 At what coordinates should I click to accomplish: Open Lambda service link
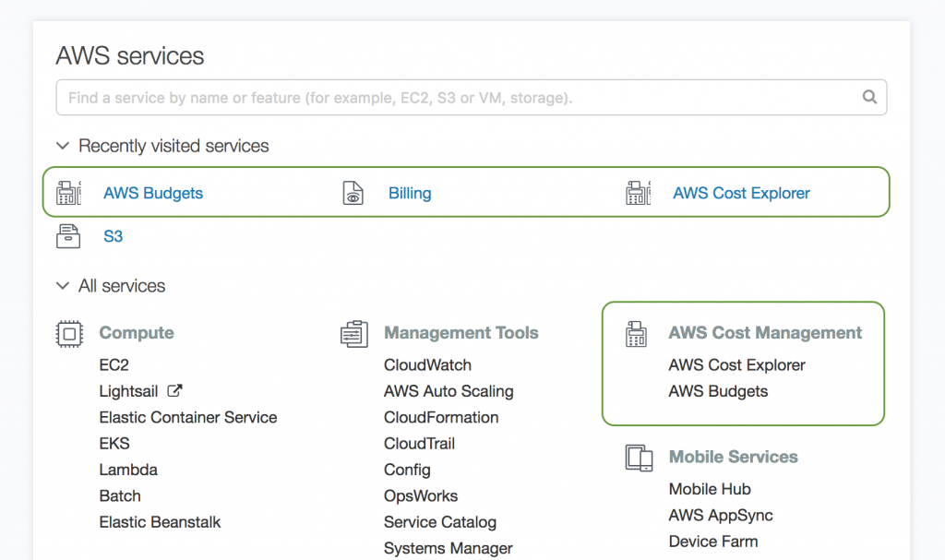(128, 470)
